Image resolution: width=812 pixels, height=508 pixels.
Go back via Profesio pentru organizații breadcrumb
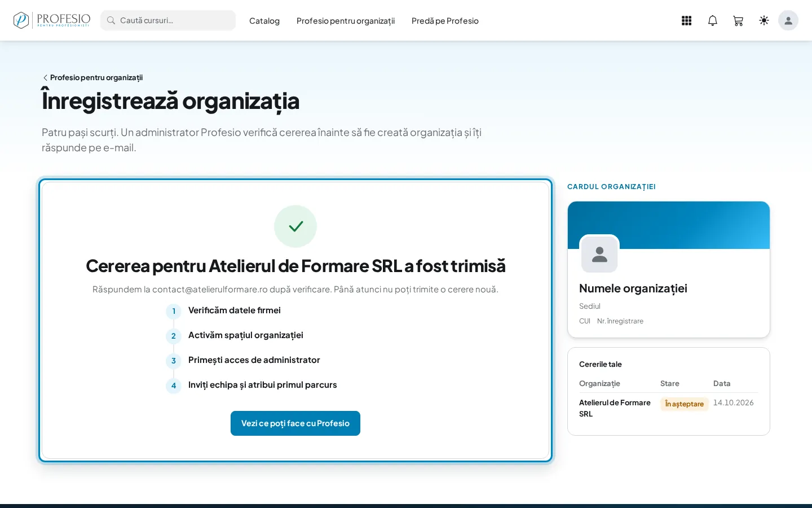pyautogui.click(x=92, y=77)
